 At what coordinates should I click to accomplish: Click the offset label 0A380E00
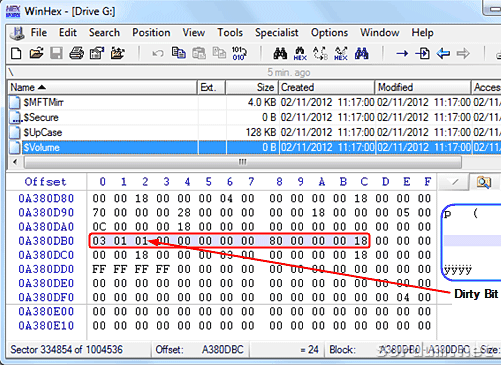(46, 311)
